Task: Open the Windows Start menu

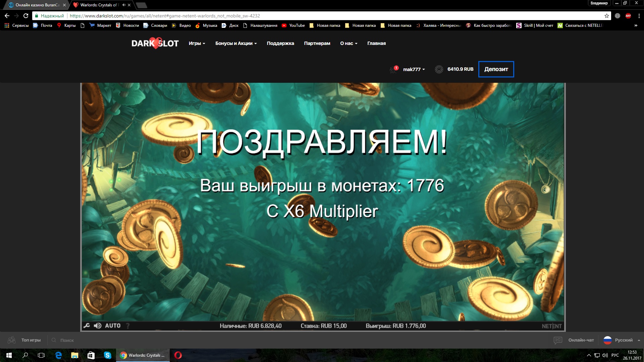Action: (9, 355)
